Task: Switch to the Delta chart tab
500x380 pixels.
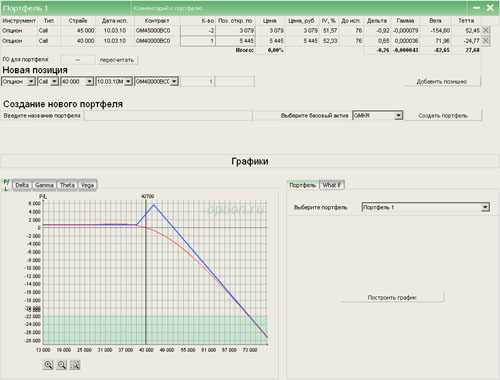Action: (x=22, y=185)
